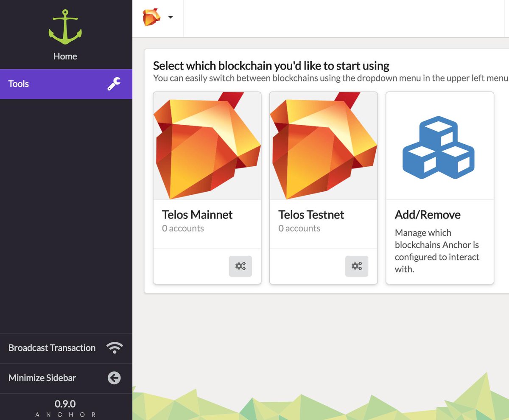Open the Tools menu item

click(66, 84)
